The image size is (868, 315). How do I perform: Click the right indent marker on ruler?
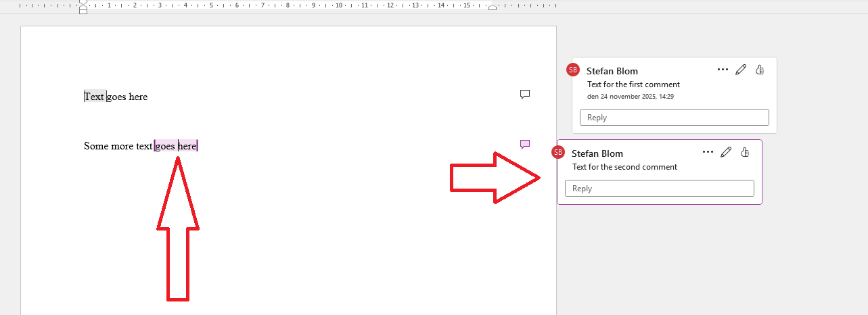click(x=493, y=7)
